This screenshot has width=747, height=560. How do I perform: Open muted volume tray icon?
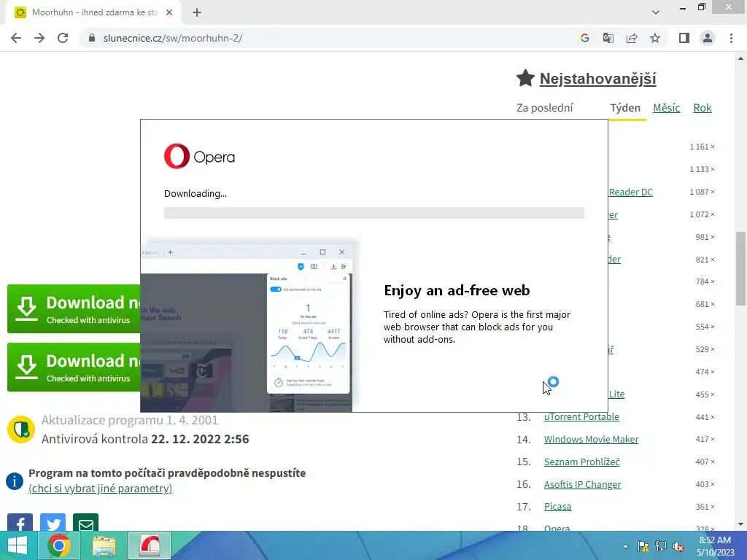[678, 546]
